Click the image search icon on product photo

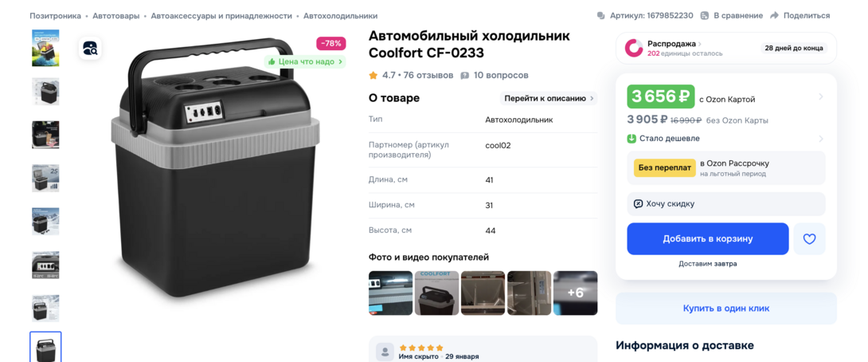(90, 49)
